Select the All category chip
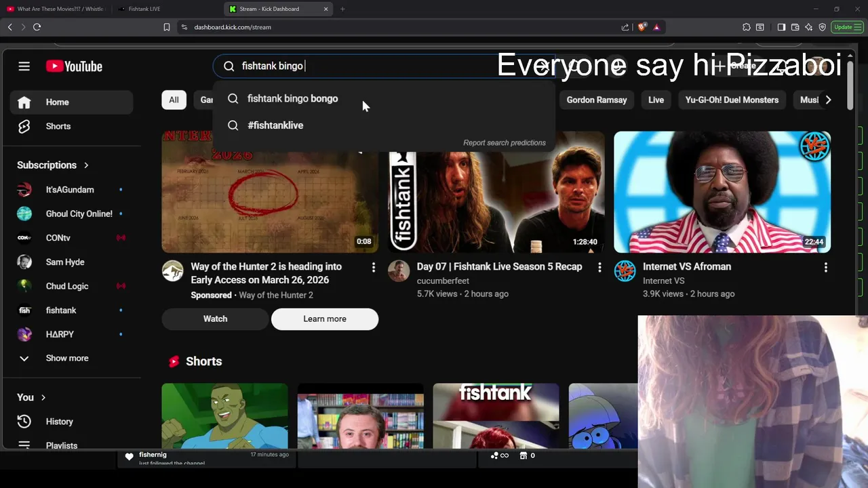This screenshot has height=488, width=868. 174,100
